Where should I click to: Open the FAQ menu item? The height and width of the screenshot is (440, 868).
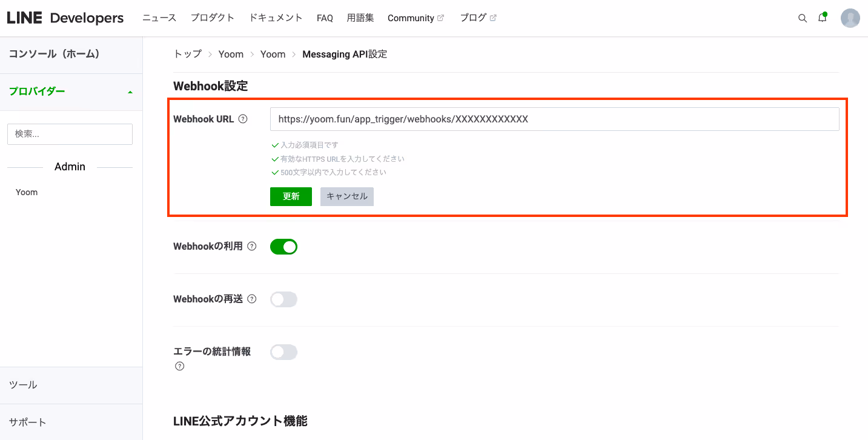[x=325, y=18]
